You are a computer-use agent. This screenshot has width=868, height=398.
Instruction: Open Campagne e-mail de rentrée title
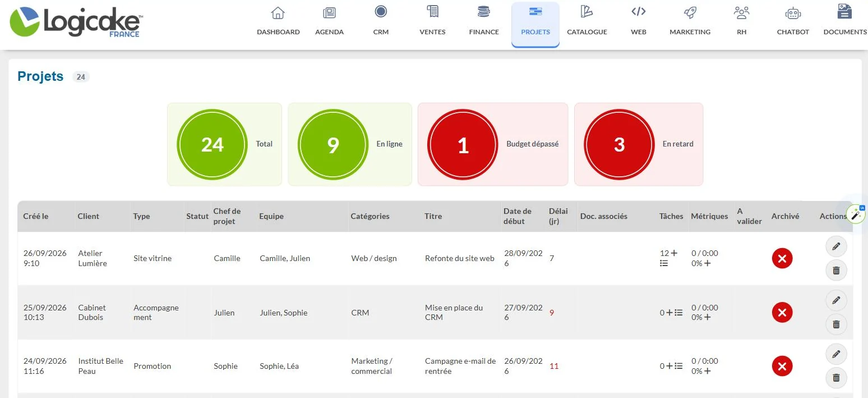click(460, 366)
